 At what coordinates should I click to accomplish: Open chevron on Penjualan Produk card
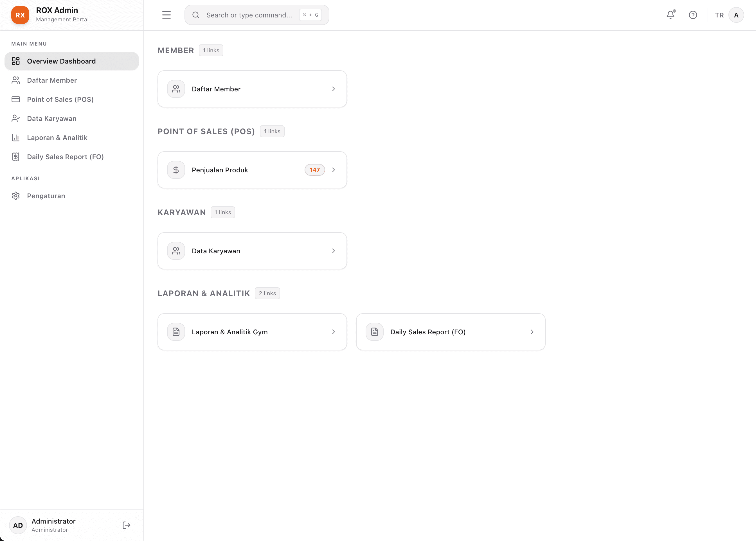coord(334,170)
